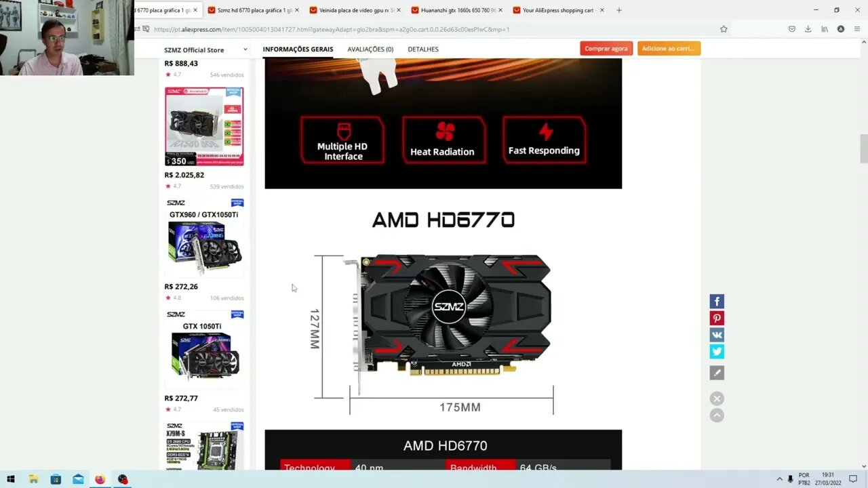Open the Firefox library icon

click(825, 29)
